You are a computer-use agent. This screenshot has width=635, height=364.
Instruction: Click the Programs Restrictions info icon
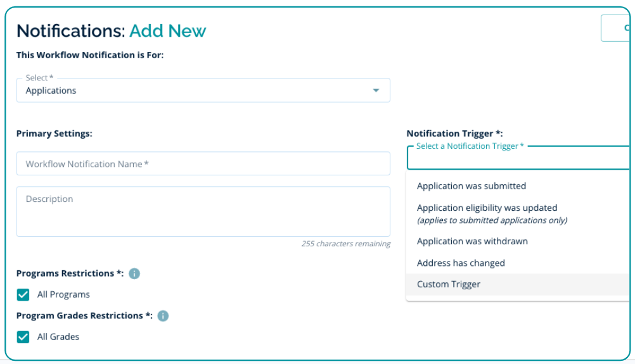[134, 273]
